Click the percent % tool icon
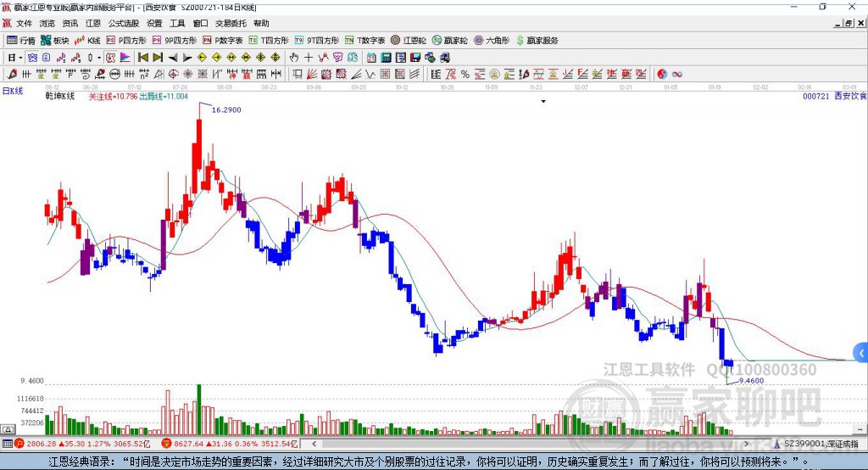 (465, 74)
